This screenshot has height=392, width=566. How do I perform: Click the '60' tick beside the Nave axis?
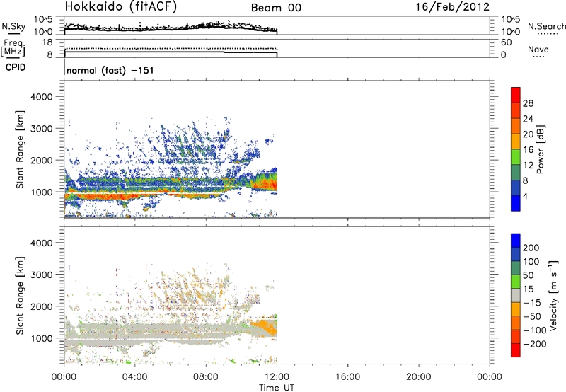506,42
